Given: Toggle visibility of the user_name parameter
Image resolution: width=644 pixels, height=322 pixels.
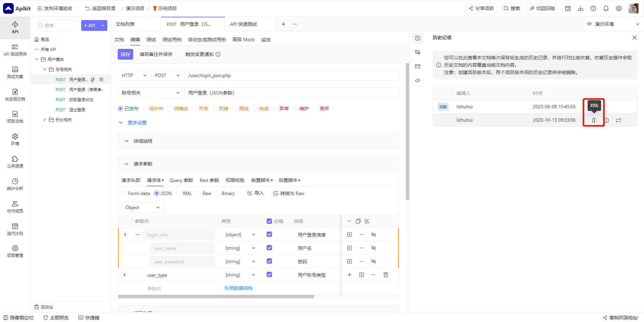Looking at the screenshot, I should pos(374,248).
